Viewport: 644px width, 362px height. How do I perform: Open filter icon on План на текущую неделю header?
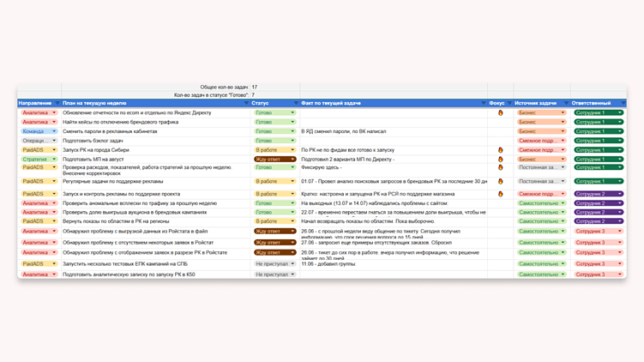(246, 103)
